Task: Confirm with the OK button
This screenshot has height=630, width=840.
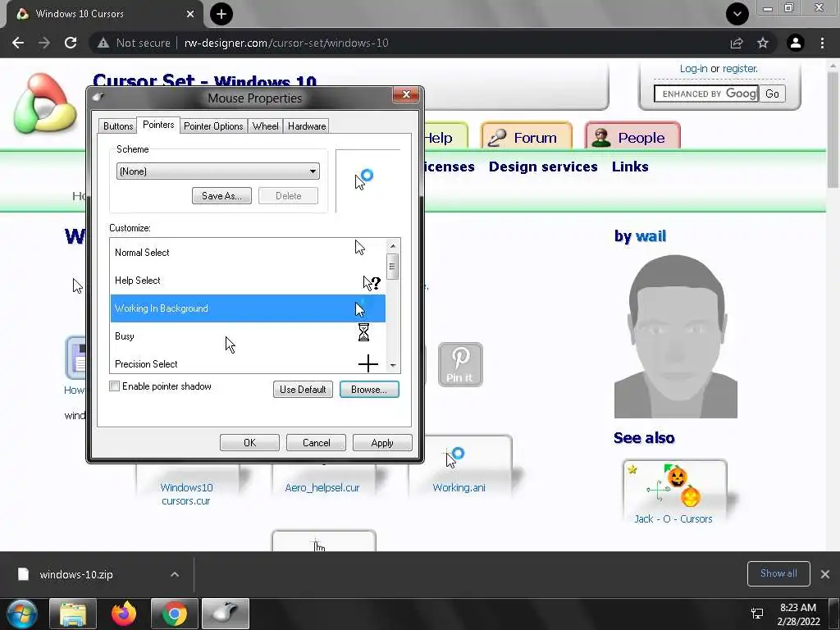Action: click(249, 442)
